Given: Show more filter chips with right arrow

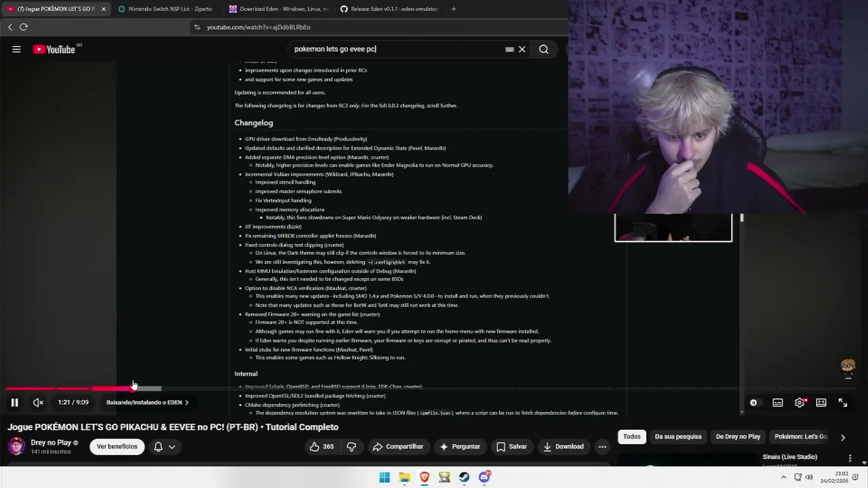Looking at the screenshot, I should pyautogui.click(x=843, y=437).
